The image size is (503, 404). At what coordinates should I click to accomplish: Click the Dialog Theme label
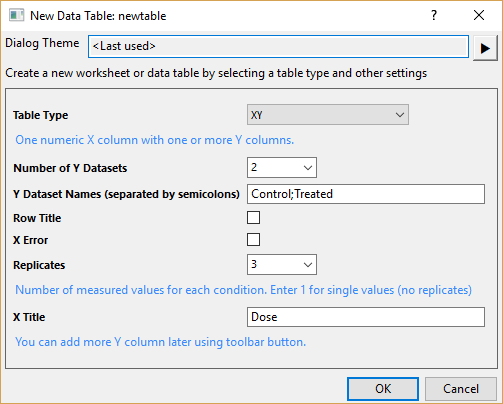pos(42,43)
